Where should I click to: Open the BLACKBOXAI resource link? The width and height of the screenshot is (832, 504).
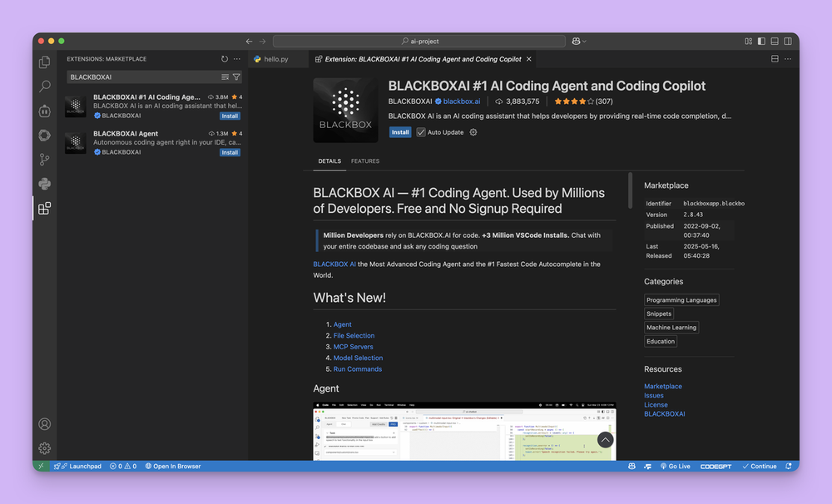(664, 414)
